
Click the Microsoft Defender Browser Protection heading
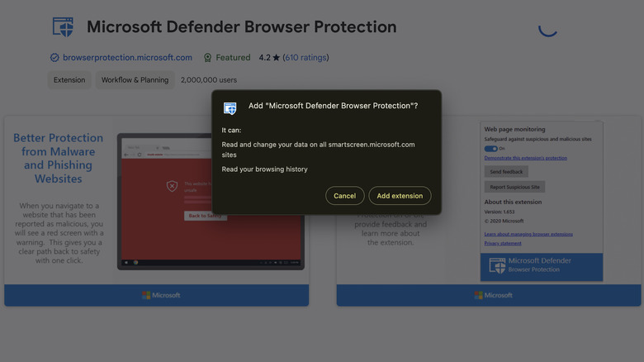241,26
